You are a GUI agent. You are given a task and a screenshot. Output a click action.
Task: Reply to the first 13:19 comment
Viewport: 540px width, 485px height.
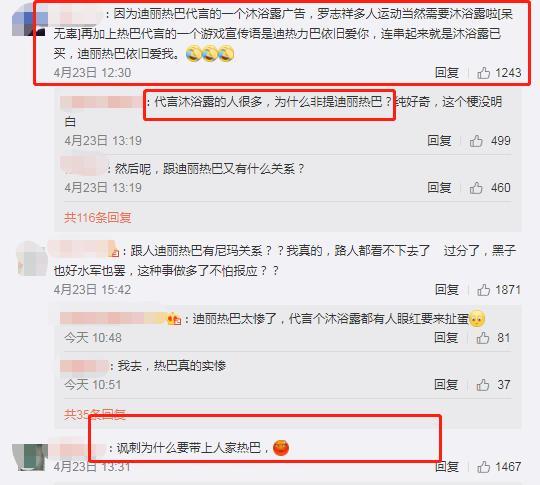coord(439,141)
